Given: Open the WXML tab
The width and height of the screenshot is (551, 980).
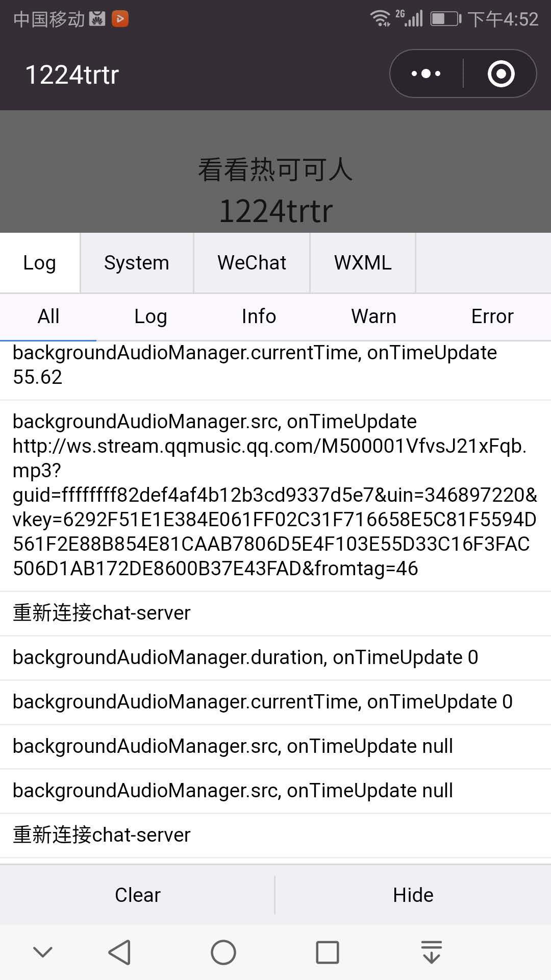Looking at the screenshot, I should 363,263.
